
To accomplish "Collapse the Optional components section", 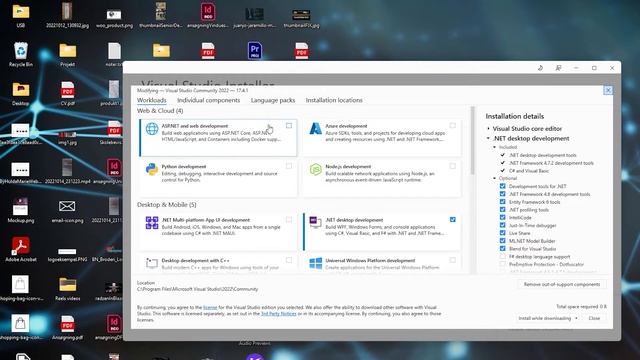I will click(494, 178).
